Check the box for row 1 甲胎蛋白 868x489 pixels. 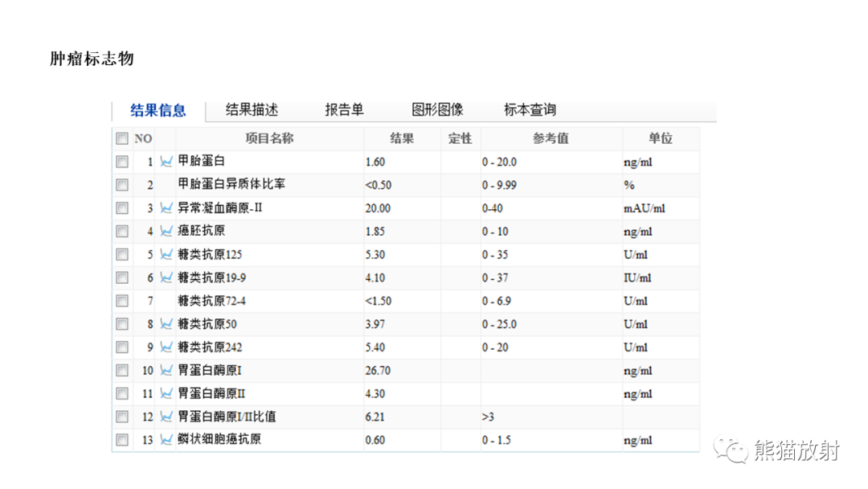coord(122,162)
